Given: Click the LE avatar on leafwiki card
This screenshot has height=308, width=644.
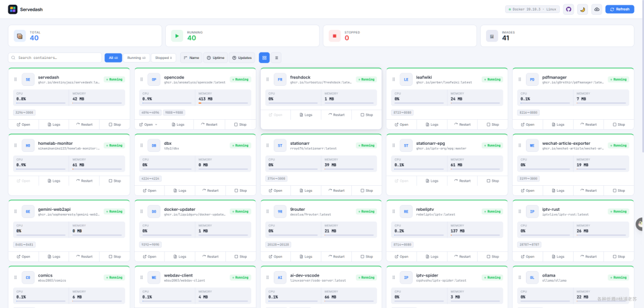Looking at the screenshot, I should point(406,79).
